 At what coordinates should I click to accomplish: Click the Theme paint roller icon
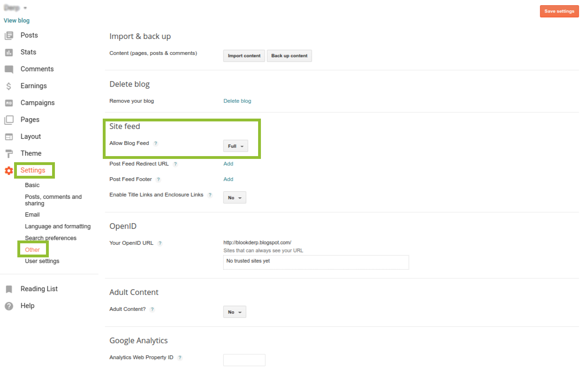[9, 154]
